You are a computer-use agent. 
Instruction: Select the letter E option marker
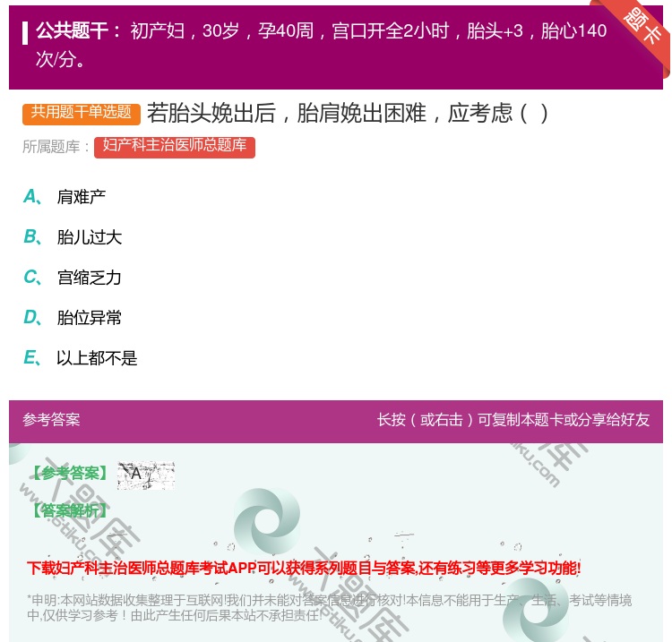[x=30, y=358]
